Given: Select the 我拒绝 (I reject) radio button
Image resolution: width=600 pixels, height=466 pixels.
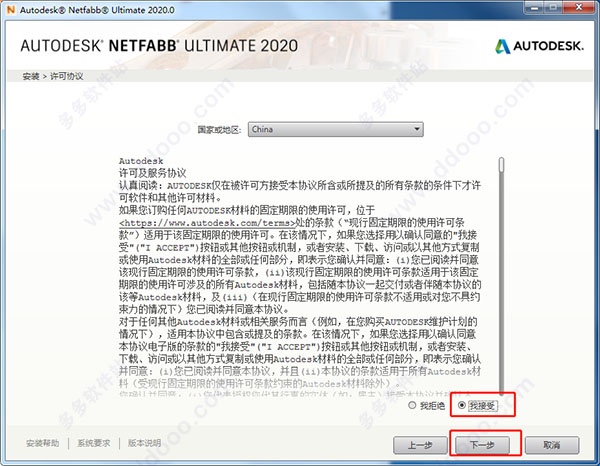Looking at the screenshot, I should click(412, 405).
